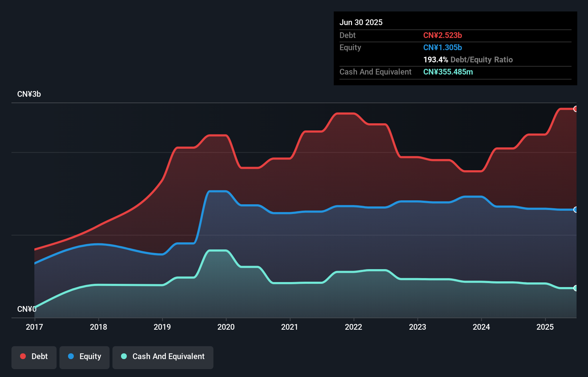Toggle the Cash And Equivalent legend button
This screenshot has height=377, width=588.
point(163,357)
